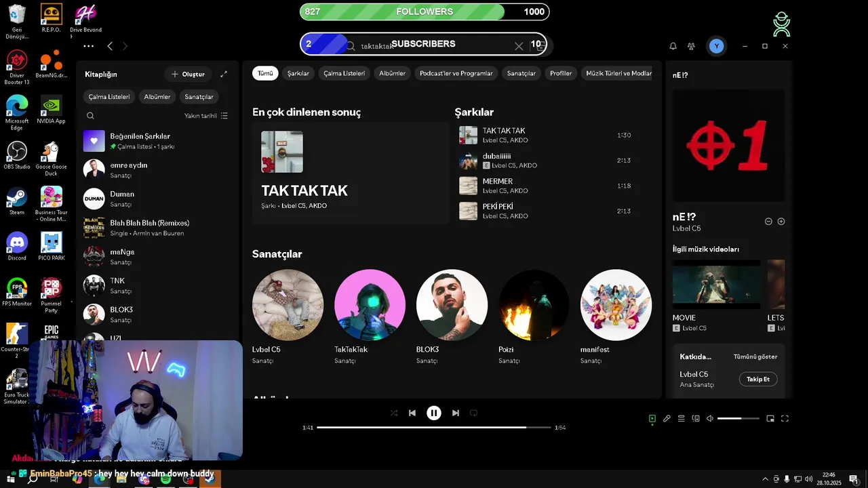The image size is (868, 488).
Task: Toggle repeat mode
Action: 474,413
